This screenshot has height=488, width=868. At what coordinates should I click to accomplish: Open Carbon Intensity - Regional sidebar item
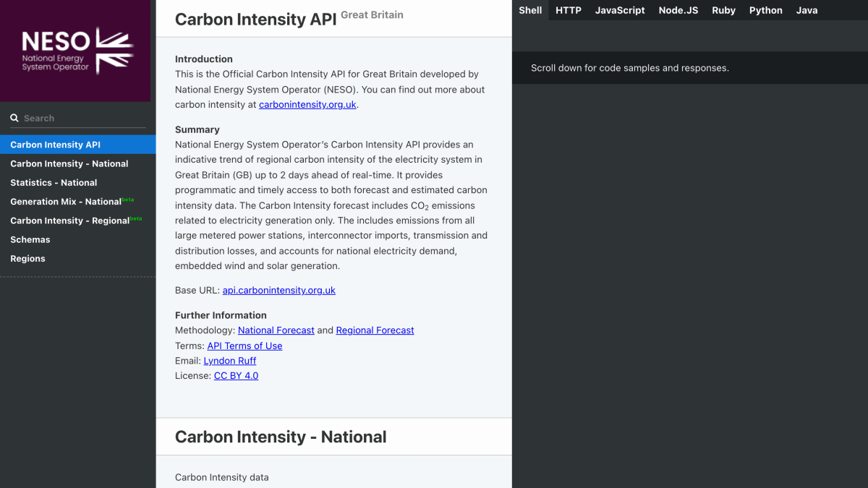pyautogui.click(x=77, y=220)
